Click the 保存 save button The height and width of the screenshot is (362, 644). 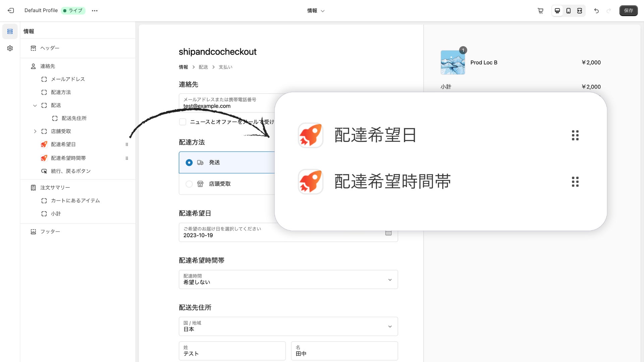(x=628, y=11)
